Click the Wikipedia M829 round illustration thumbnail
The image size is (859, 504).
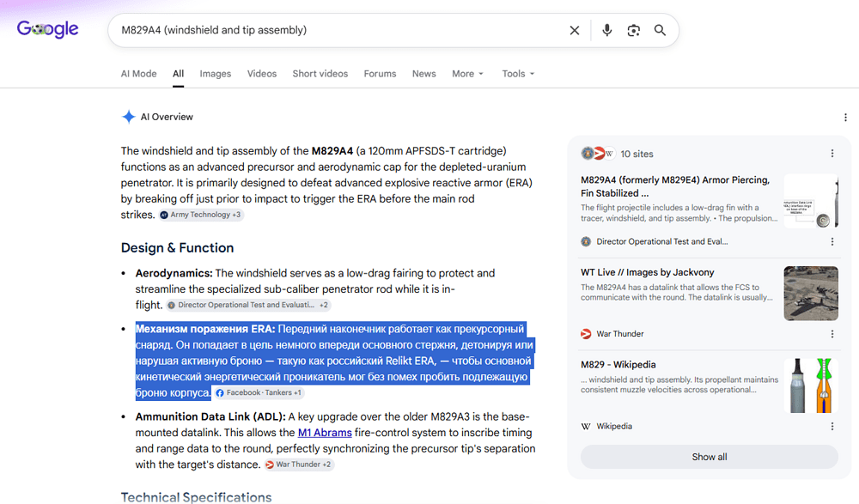[x=811, y=386]
